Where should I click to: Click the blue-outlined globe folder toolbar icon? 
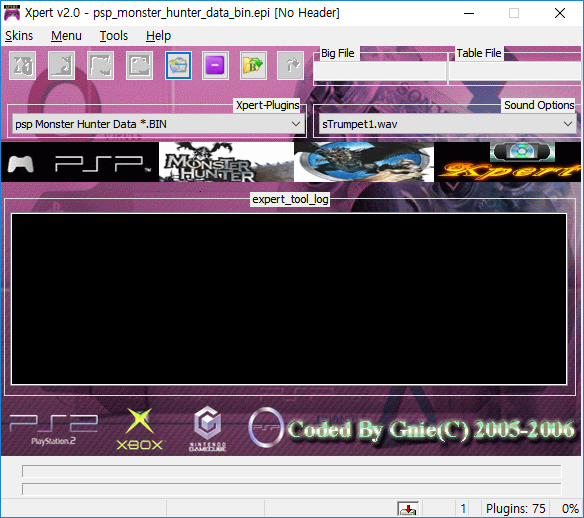point(178,66)
